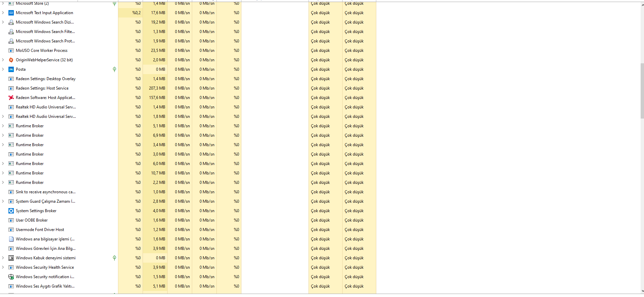
Task: Click the red Radeon Software Host Applicat... icon
Action: pos(11,98)
